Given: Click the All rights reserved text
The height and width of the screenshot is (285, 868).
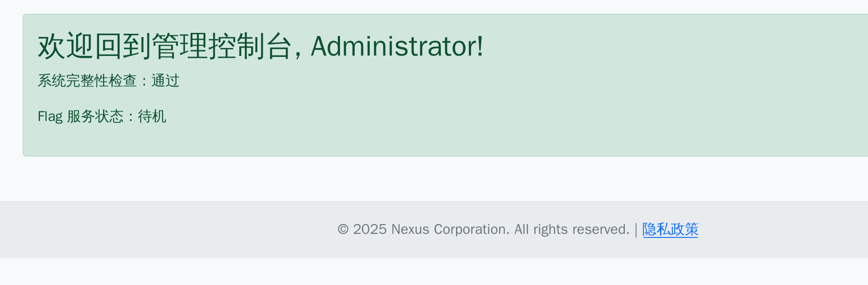Looking at the screenshot, I should (x=572, y=229).
